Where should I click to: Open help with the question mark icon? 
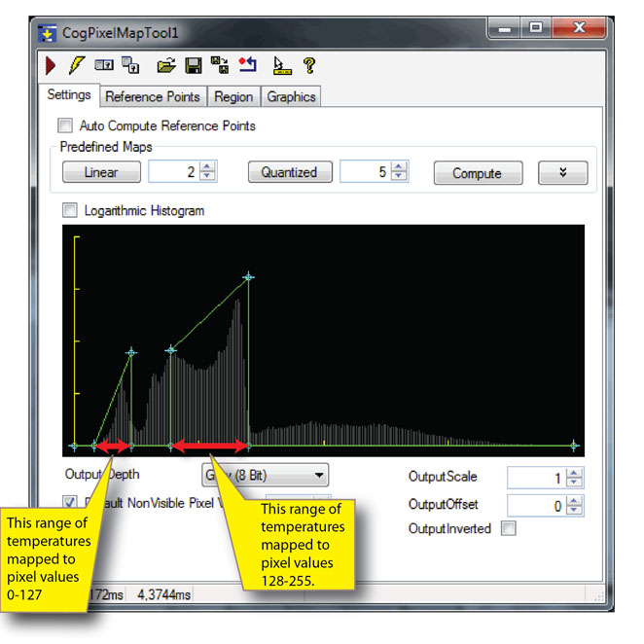(309, 65)
